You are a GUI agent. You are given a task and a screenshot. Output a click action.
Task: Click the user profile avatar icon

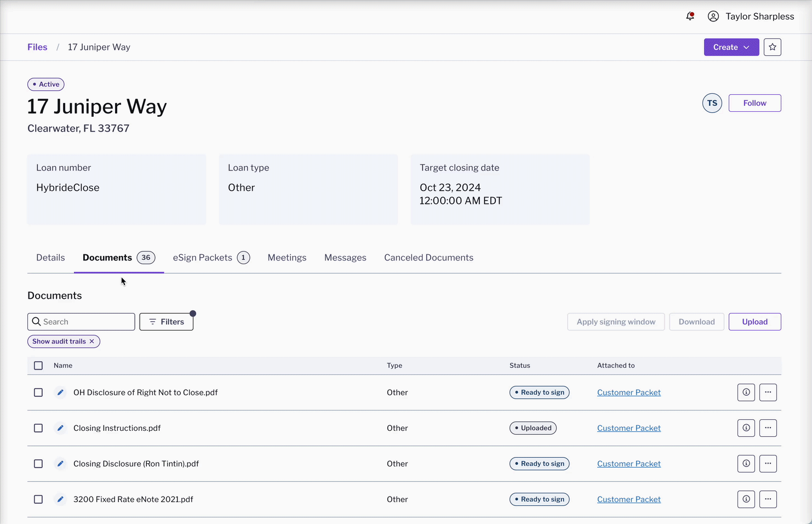point(713,16)
